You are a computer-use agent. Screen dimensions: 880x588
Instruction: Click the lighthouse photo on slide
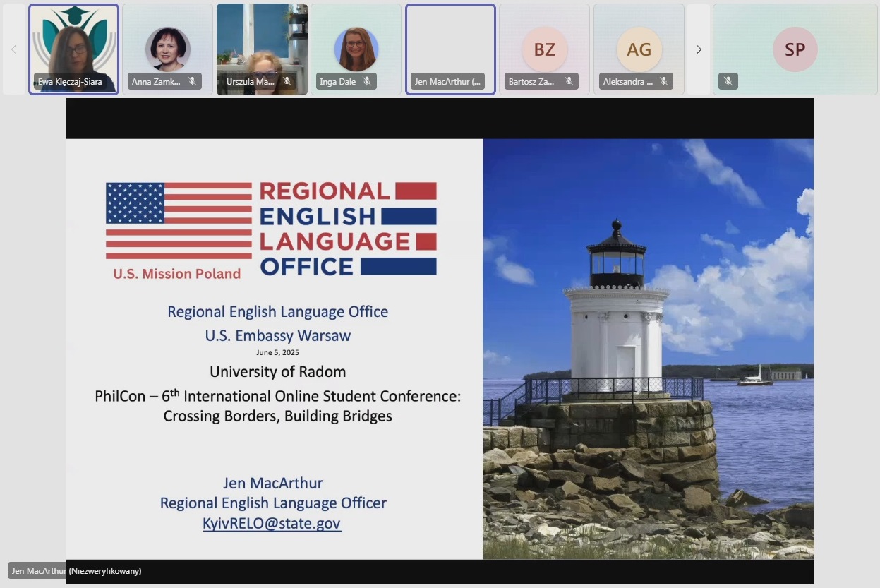pyautogui.click(x=648, y=349)
